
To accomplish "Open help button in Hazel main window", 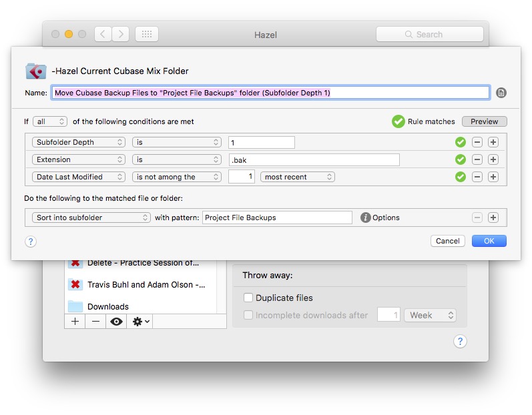I will (460, 341).
